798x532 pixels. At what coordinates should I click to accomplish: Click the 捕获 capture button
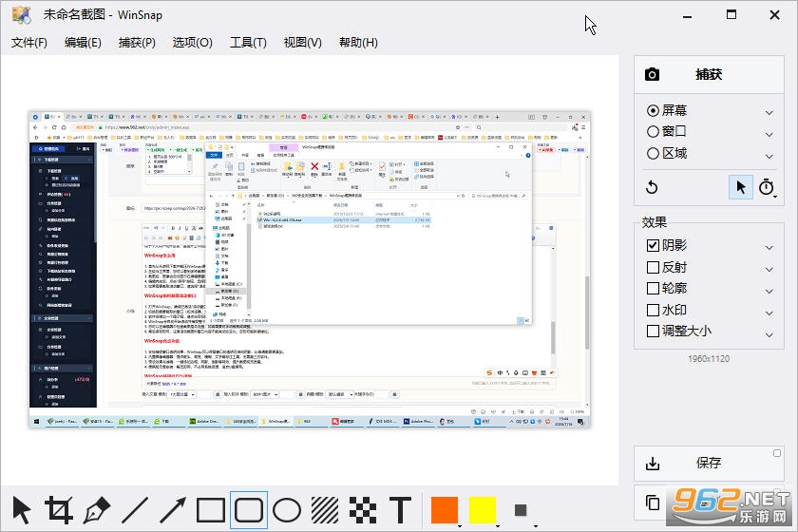click(x=709, y=74)
